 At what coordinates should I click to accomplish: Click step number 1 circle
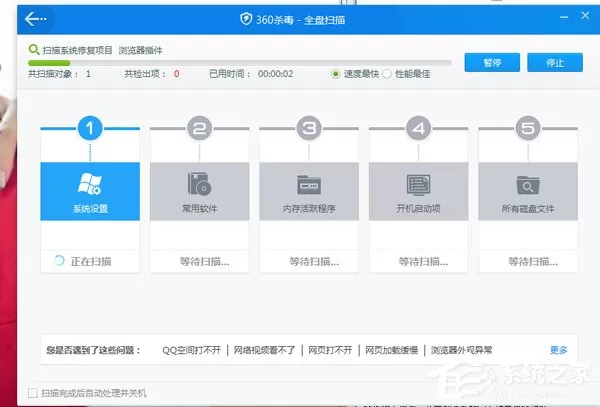tap(90, 128)
